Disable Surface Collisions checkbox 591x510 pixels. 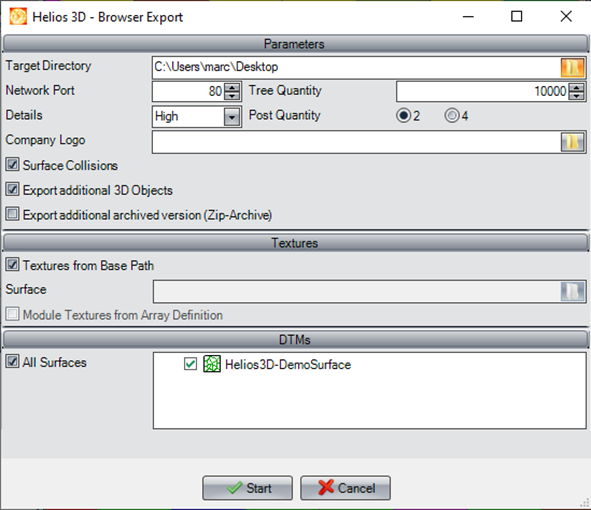[x=12, y=165]
